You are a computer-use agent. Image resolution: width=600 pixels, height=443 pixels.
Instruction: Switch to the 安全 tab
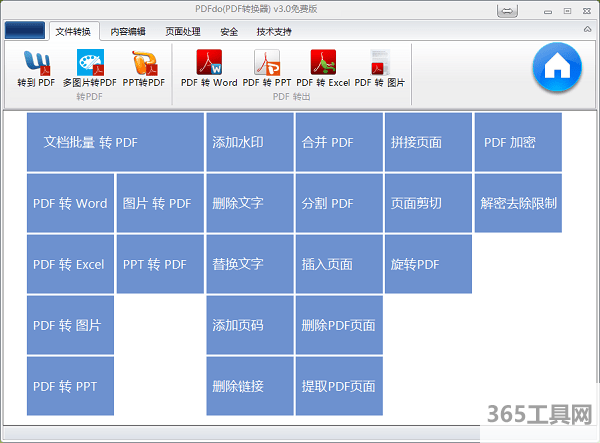(229, 32)
